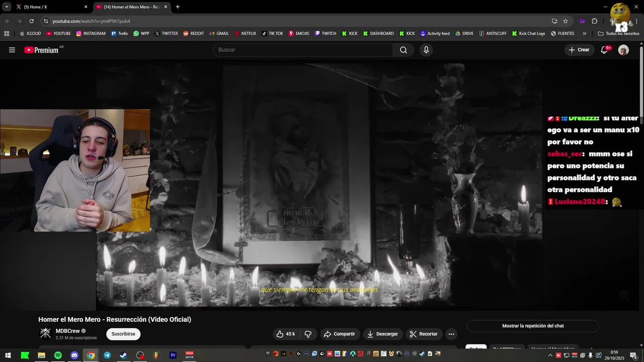Click the Suscribirse button
The image size is (644, 362).
(123, 334)
